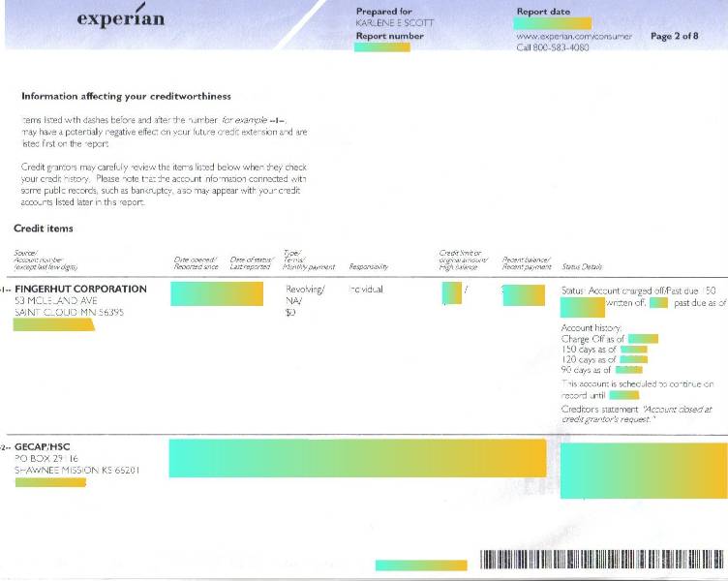Screen dimensions: 728x581
Task: Click the name KARLENE E SCOTT
Action: 395,23
